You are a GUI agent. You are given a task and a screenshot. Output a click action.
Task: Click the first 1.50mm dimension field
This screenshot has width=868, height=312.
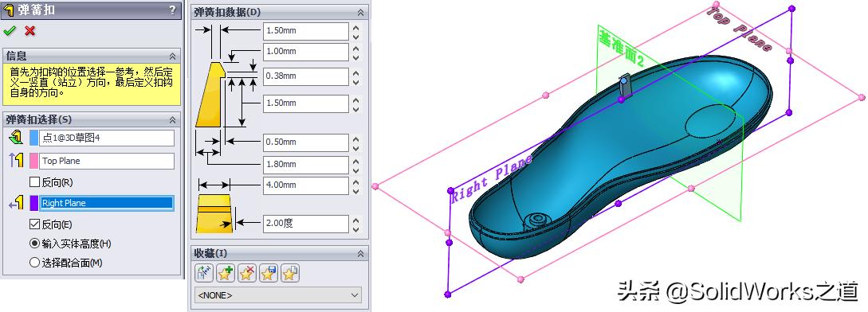pos(306,31)
